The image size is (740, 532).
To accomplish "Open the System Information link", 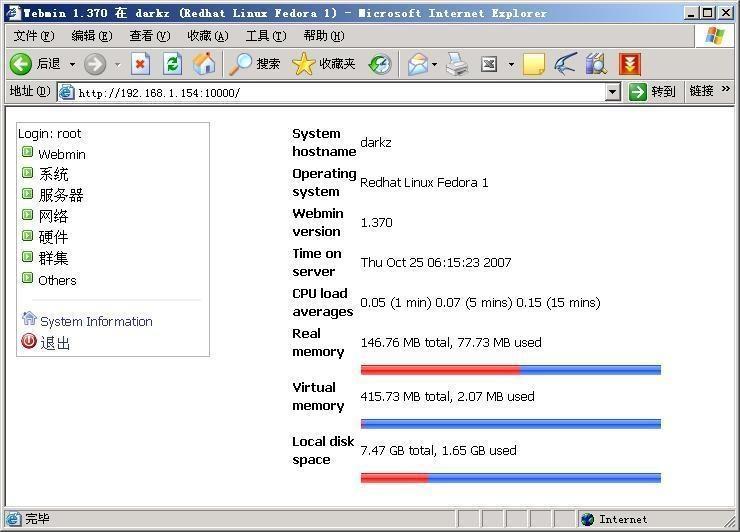I will 96,321.
